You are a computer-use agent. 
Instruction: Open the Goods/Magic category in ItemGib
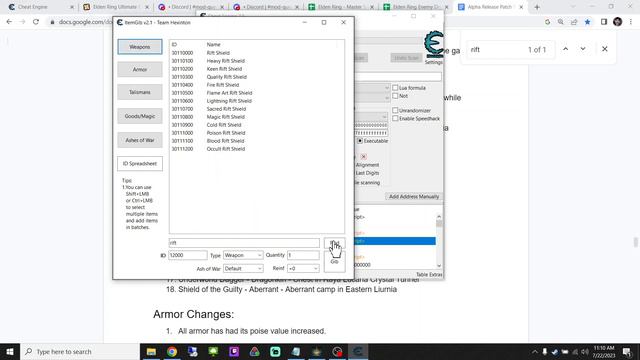pos(140,116)
